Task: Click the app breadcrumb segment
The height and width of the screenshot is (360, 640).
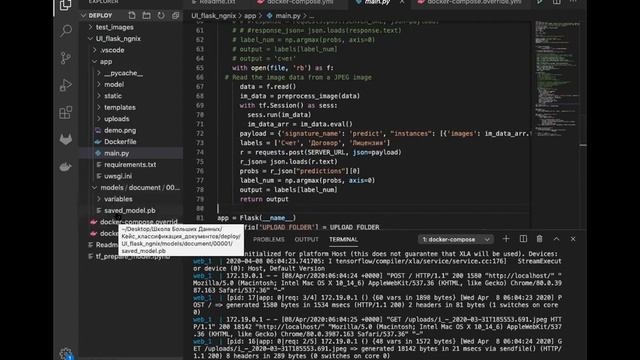Action: (x=250, y=16)
